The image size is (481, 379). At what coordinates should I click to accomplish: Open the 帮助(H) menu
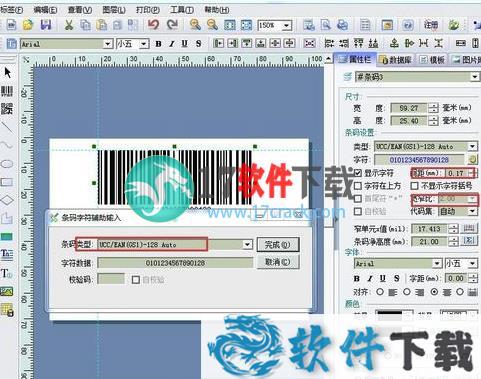217,10
